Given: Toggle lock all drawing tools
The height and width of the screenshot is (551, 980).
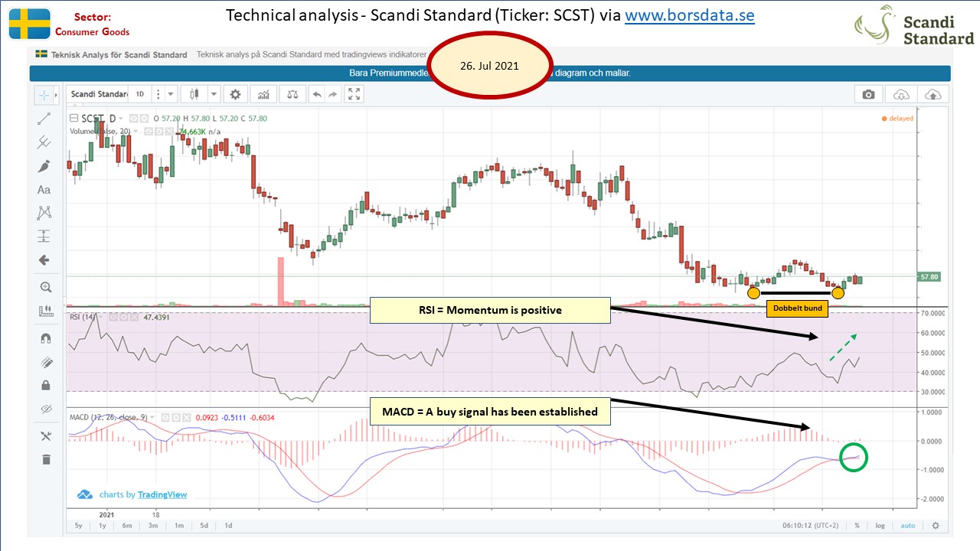Looking at the screenshot, I should (44, 385).
